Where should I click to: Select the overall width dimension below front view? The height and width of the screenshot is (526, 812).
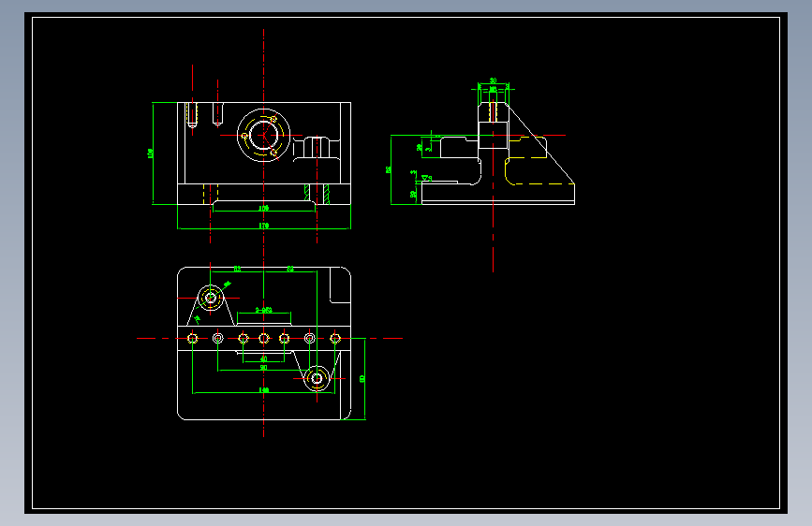[263, 226]
